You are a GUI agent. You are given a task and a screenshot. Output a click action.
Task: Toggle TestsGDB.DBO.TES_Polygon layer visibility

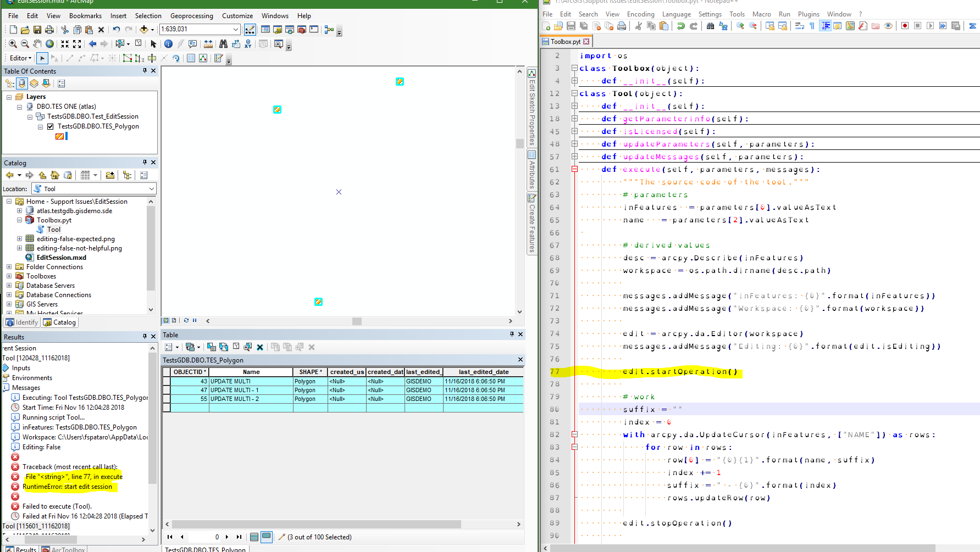(51, 126)
